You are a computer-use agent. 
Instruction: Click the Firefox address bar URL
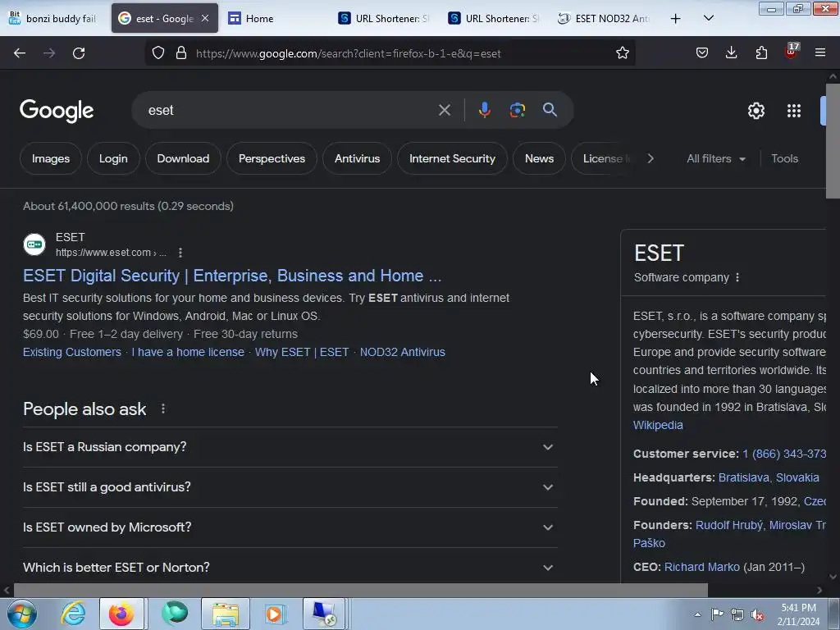348,53
